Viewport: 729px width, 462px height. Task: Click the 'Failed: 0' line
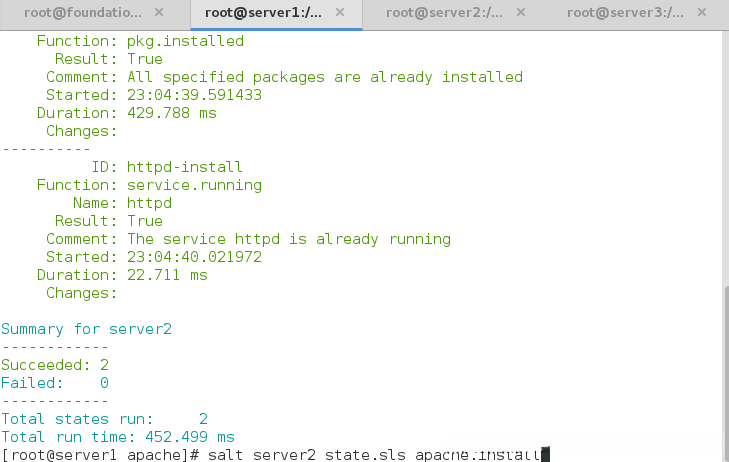click(x=55, y=383)
